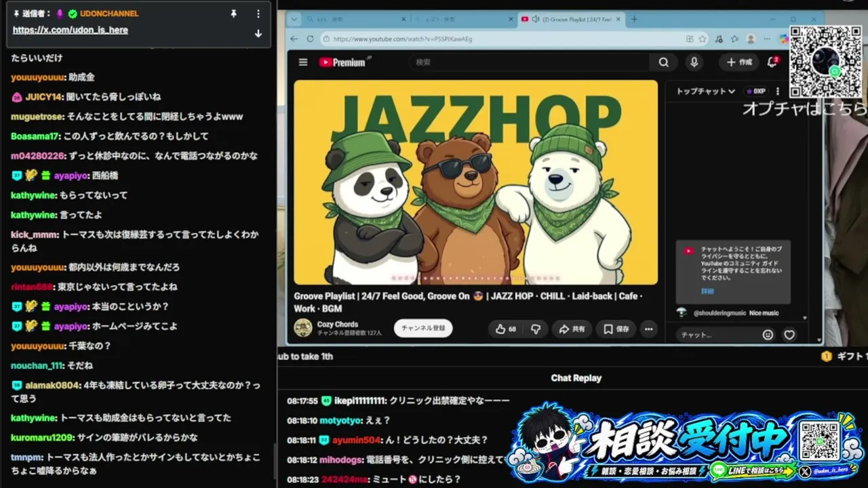This screenshot has width=868, height=488.
Task: Start voice search with the microphone icon
Action: pos(694,62)
